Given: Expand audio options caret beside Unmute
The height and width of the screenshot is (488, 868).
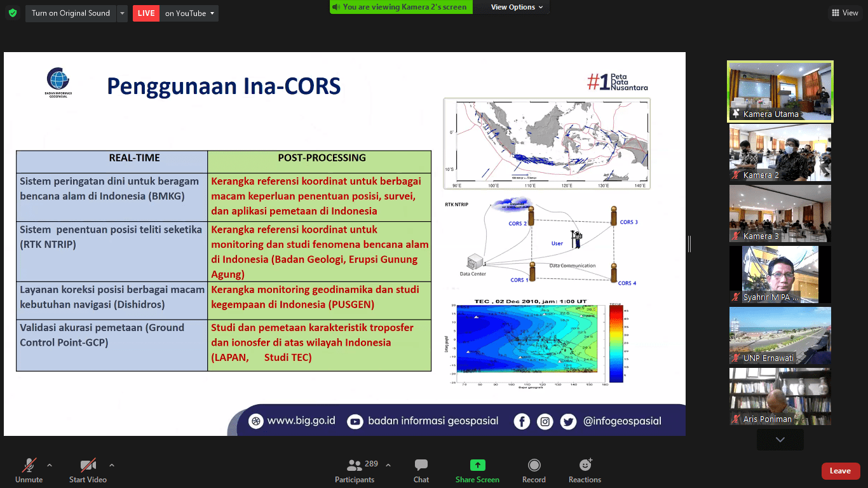Looking at the screenshot, I should click(50, 465).
